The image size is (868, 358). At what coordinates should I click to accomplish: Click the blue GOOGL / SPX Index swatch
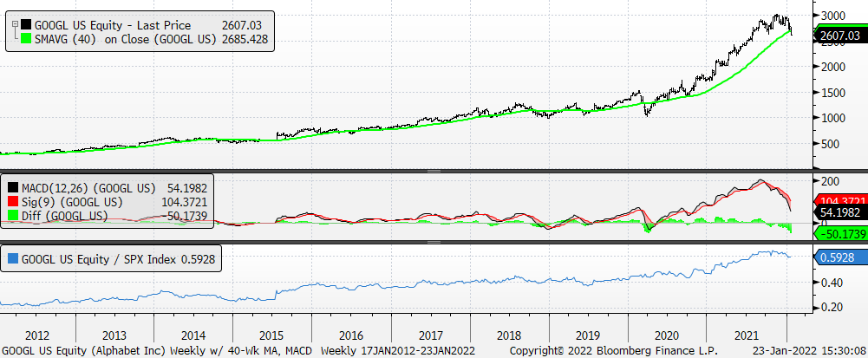pyautogui.click(x=15, y=258)
